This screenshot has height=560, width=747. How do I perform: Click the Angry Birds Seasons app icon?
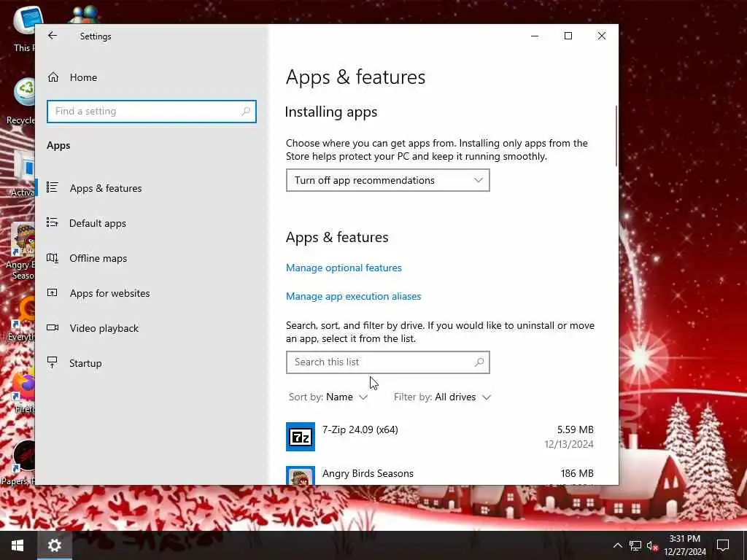[300, 475]
